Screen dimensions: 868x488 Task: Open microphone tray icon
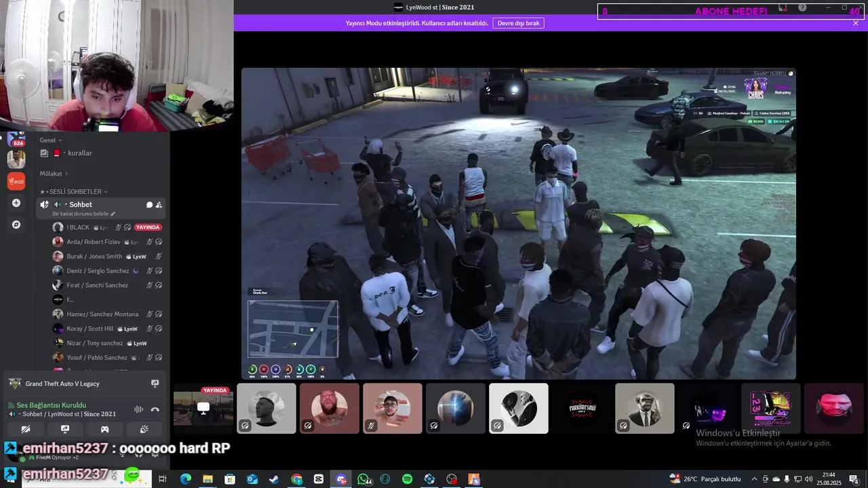(787, 479)
